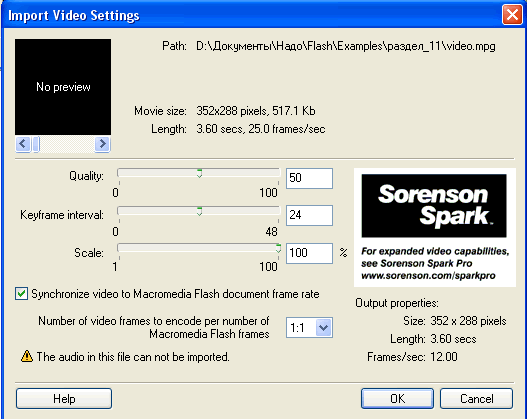Screen dimensions: 527x419
Task: Click the output Length value 3.60 secs
Action: (x=453, y=339)
